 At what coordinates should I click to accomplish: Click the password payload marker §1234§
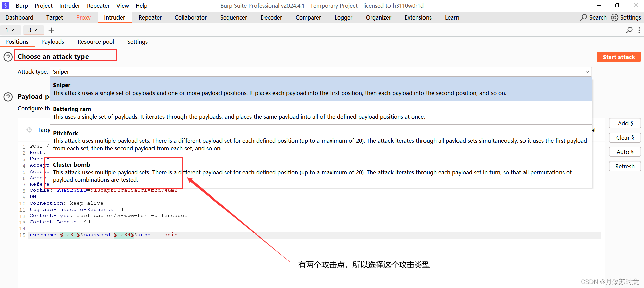point(124,235)
